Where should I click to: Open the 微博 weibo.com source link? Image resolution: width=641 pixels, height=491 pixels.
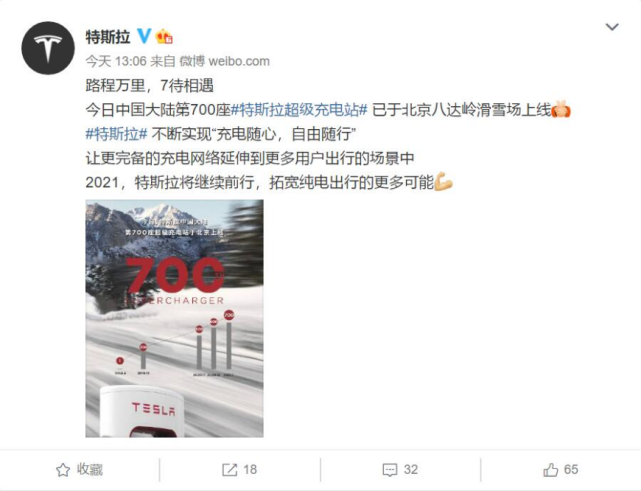coord(224,61)
